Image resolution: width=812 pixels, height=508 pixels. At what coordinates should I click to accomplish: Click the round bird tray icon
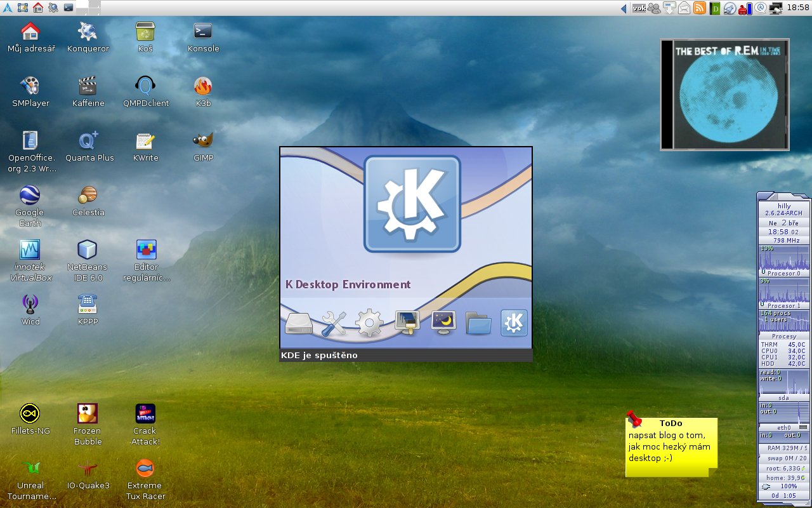point(730,8)
